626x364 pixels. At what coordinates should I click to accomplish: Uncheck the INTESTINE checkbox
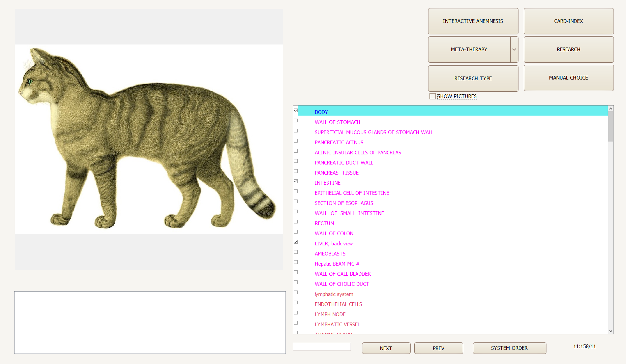[x=296, y=181]
